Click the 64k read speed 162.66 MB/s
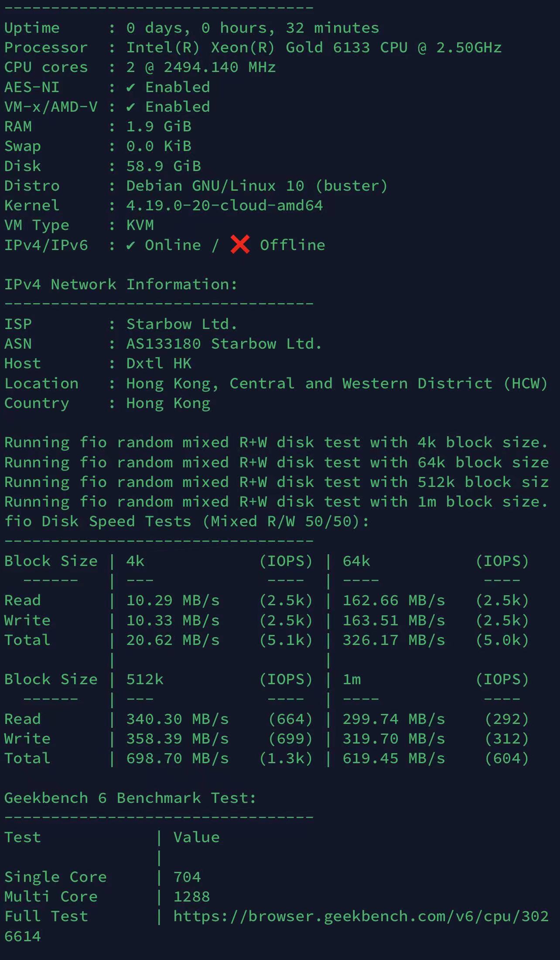560x960 pixels. pos(393,600)
